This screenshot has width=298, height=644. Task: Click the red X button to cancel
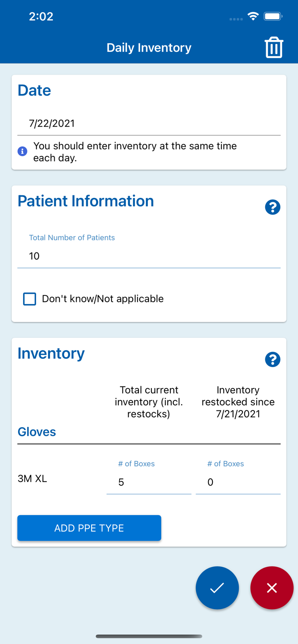(272, 588)
